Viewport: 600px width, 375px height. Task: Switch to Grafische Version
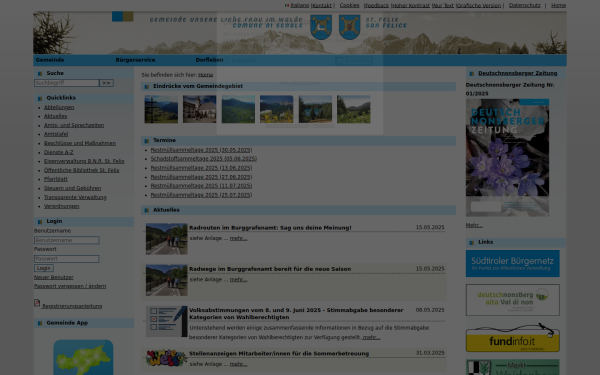click(x=479, y=5)
